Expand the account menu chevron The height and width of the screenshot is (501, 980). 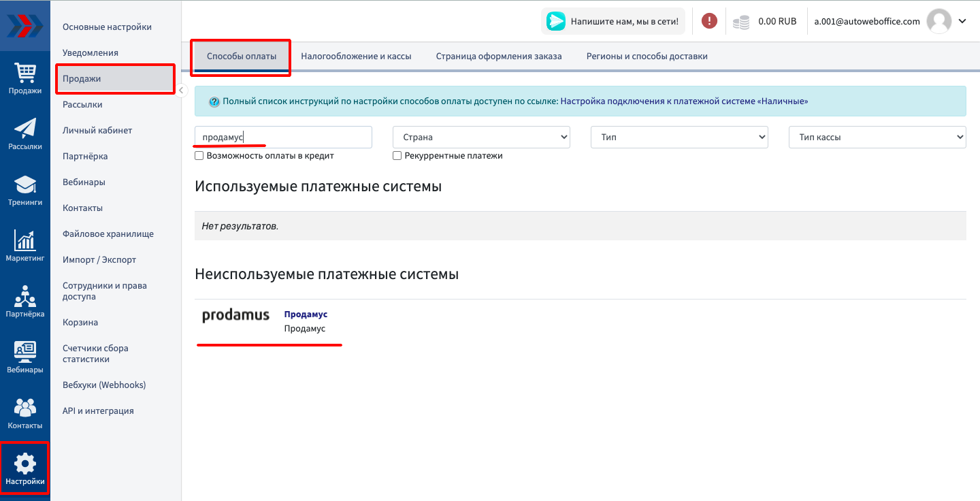962,21
